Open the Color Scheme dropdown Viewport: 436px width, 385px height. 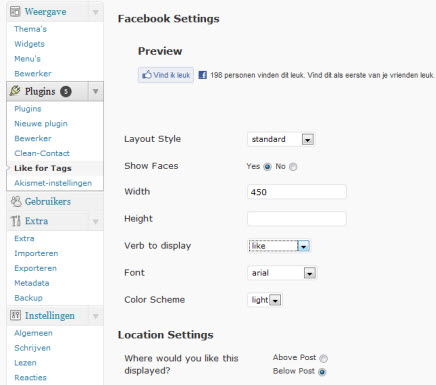(265, 300)
